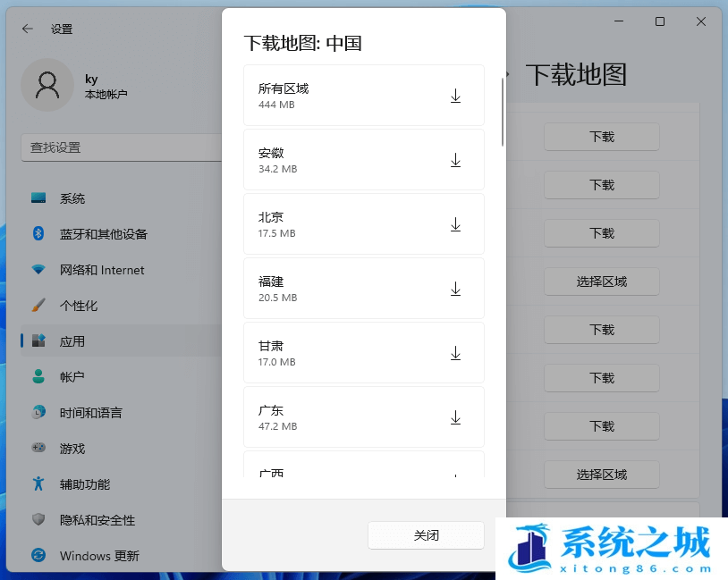Screen dimensions: 728x580
Task: Download the 所有区域 map
Action: (x=455, y=96)
